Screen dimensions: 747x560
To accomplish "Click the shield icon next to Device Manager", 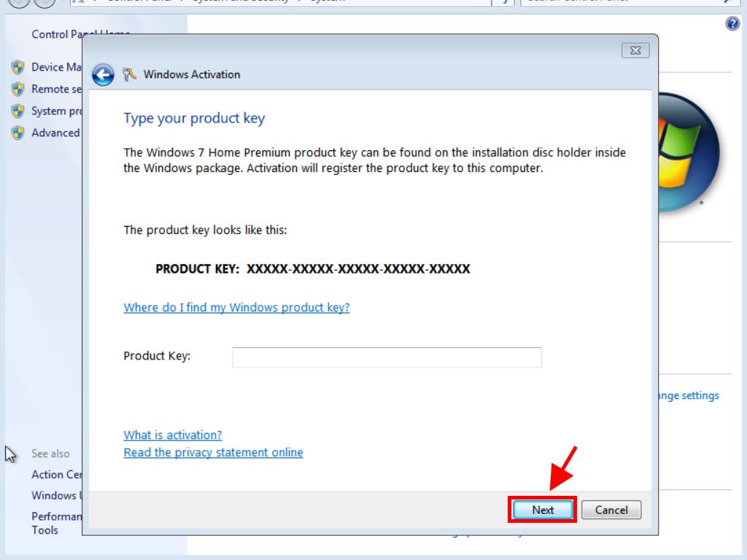I will pos(18,68).
